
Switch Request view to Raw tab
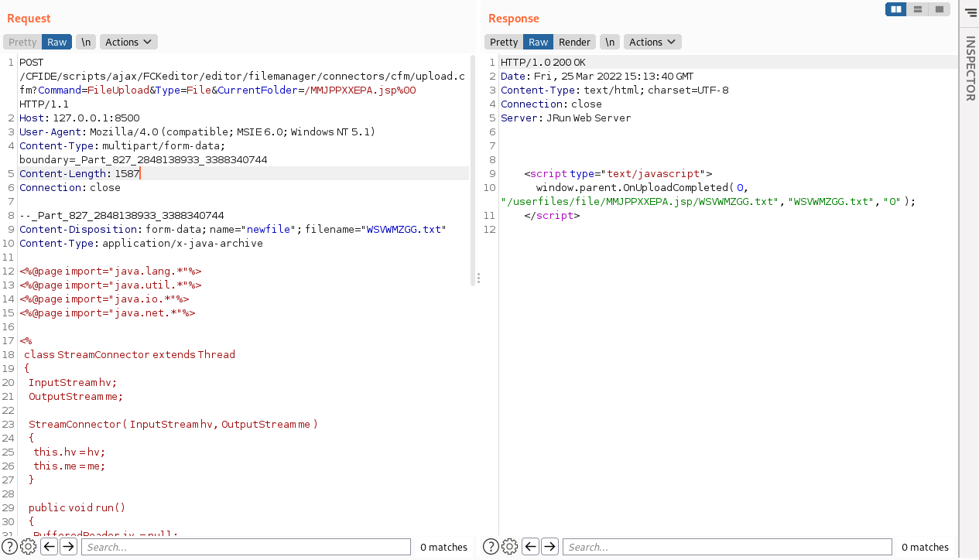tap(56, 42)
